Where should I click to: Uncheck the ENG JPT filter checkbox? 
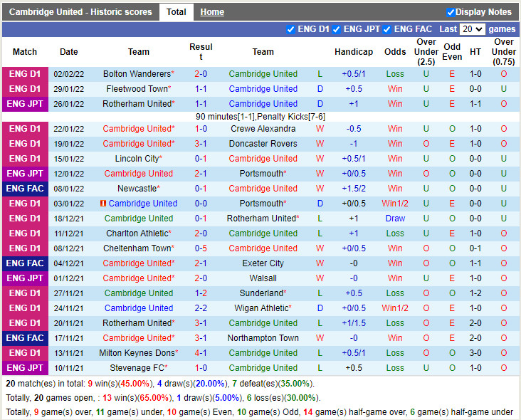tap(337, 30)
